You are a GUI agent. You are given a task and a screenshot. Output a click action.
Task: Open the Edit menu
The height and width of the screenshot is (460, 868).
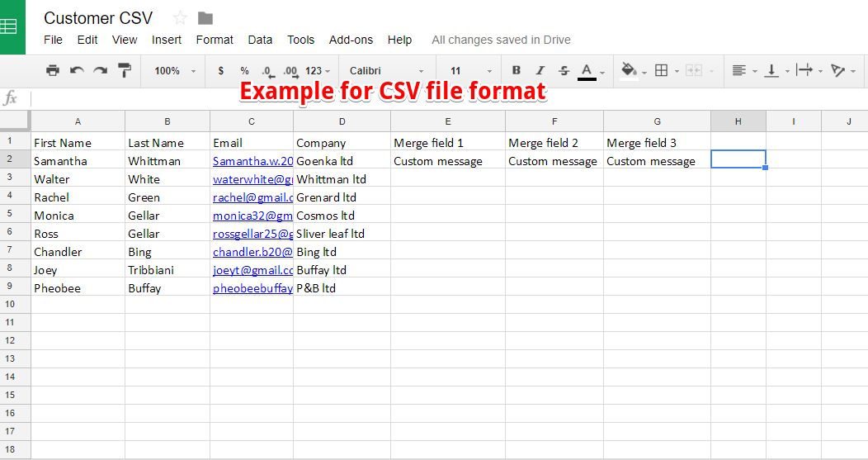tap(87, 40)
